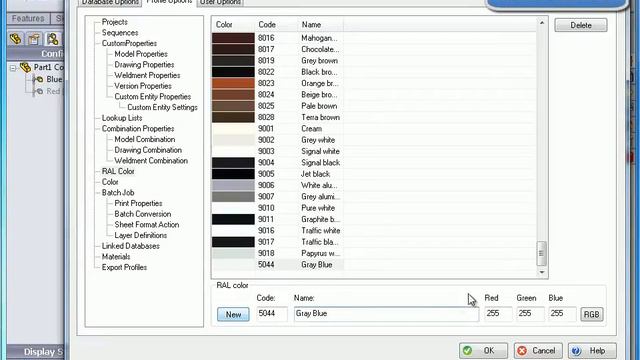Screen dimensions: 640x360
Task: Click the first configuration manager toolbar icon
Action: (x=16, y=39)
